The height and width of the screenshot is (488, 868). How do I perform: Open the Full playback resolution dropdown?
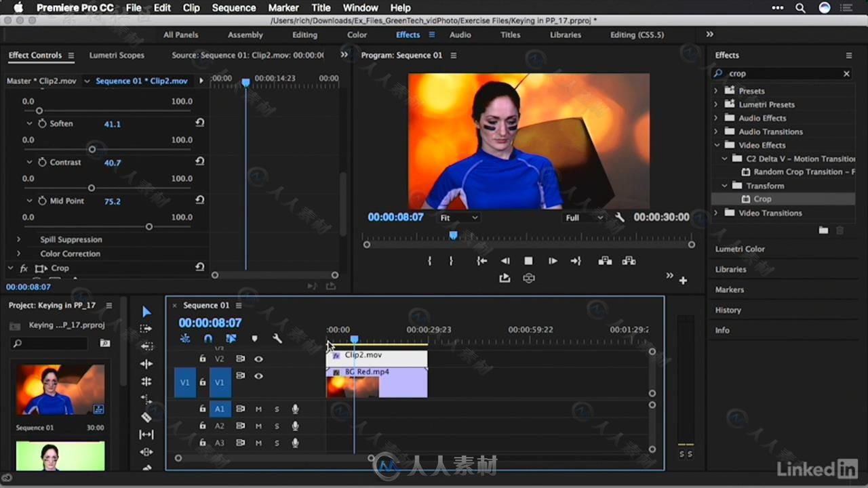point(585,218)
